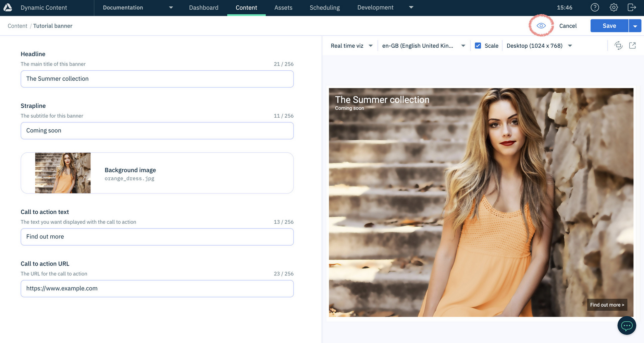Expand the Save button dropdown arrow

pyautogui.click(x=635, y=26)
